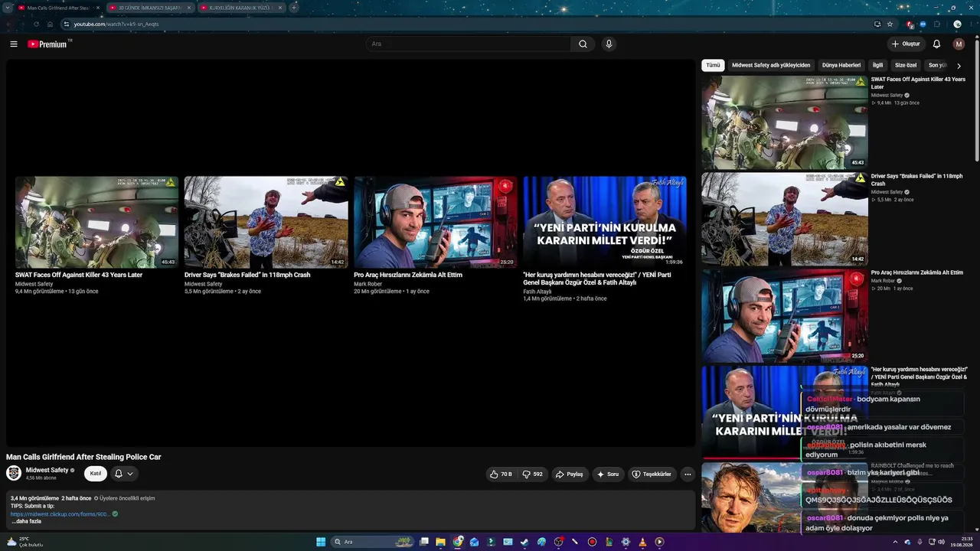Screen dimensions: 980x551
Task: Open 'Midwest Safety' channel name under video
Action: click(47, 470)
